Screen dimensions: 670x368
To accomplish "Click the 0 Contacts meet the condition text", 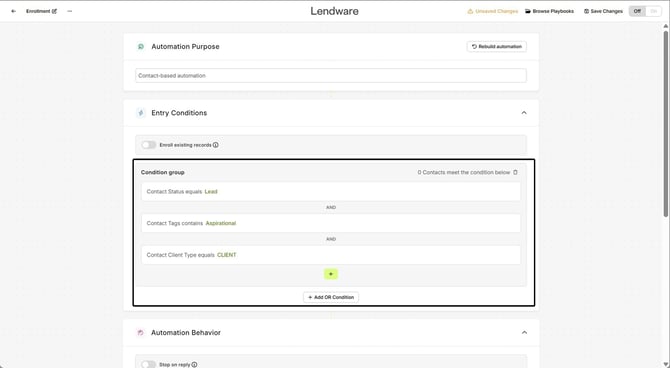I will click(x=464, y=172).
